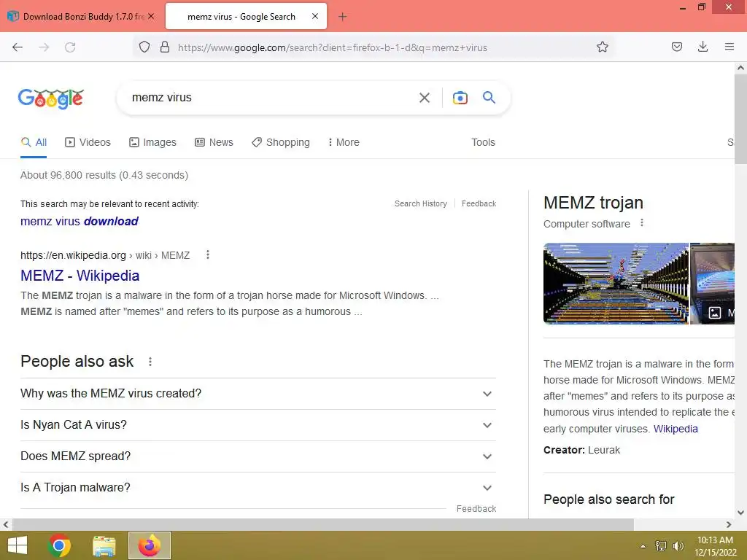This screenshot has height=560, width=747.
Task: Open a new browser tab
Action: pos(342,17)
